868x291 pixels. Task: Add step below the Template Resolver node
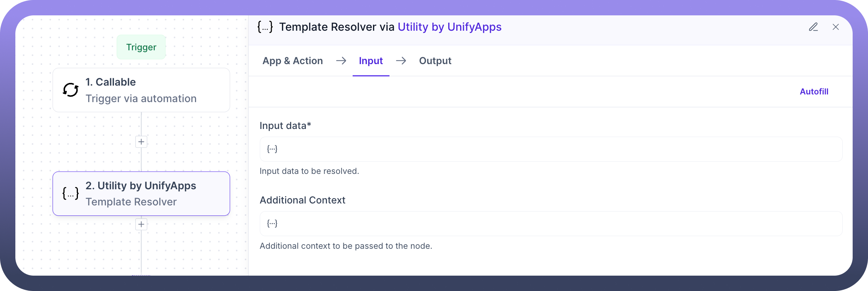click(x=141, y=224)
